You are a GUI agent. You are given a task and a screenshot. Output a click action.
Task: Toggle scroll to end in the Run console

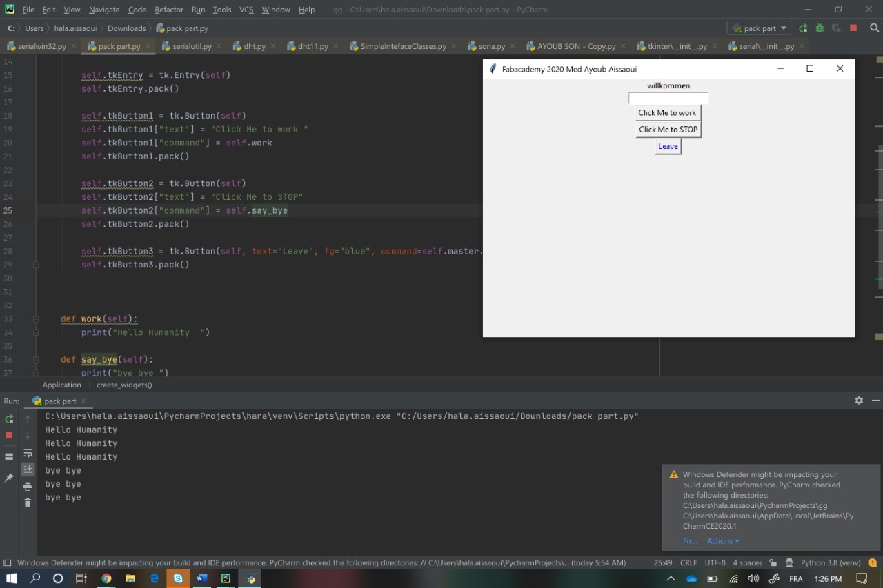(28, 469)
